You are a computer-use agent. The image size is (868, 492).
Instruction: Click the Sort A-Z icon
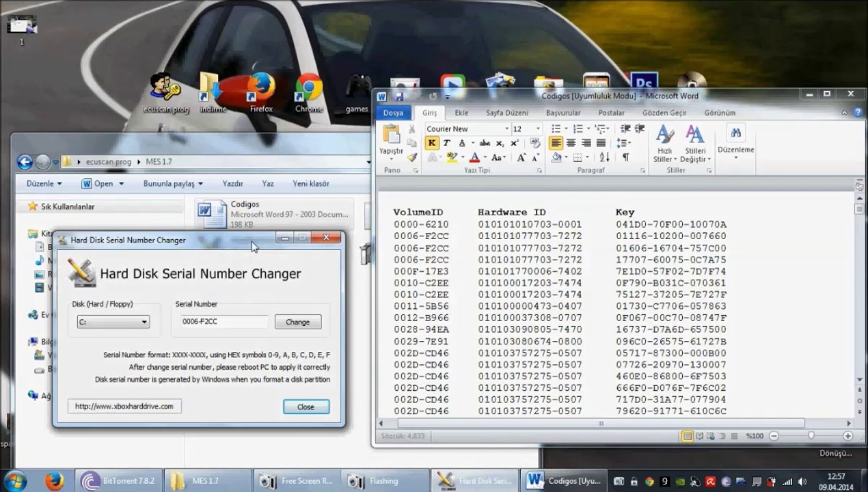[x=603, y=157]
